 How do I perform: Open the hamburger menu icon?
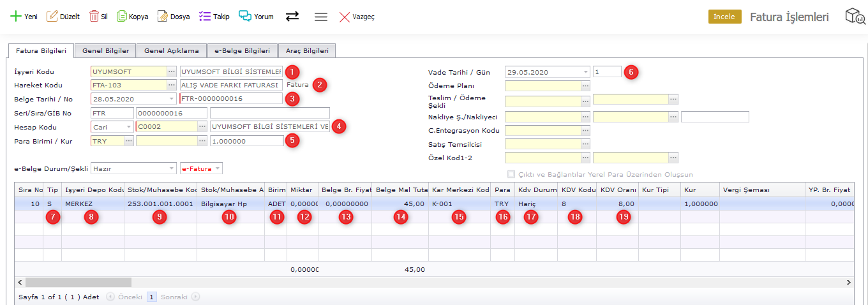pos(321,17)
